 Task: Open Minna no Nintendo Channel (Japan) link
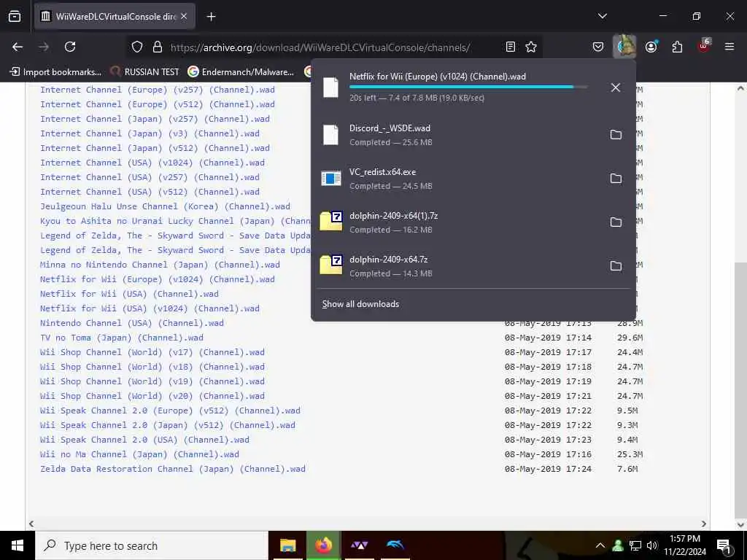tap(160, 265)
